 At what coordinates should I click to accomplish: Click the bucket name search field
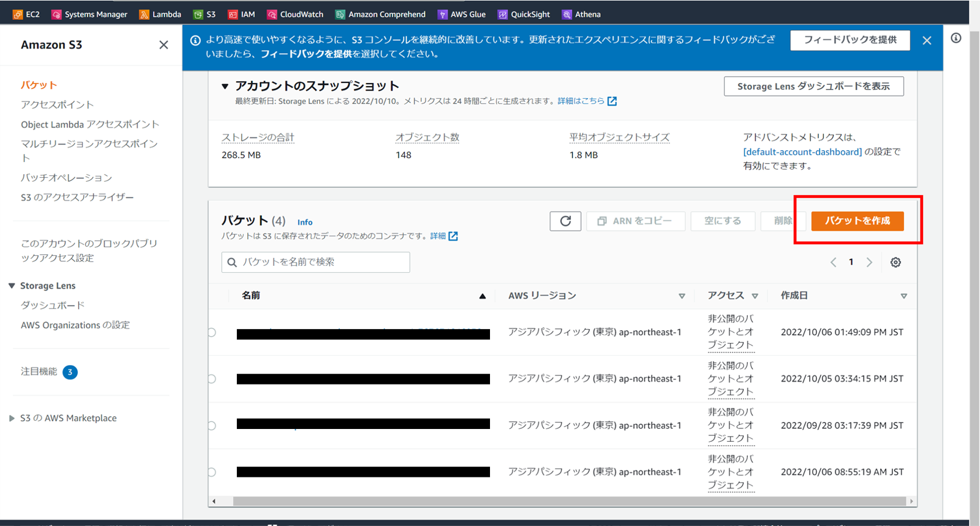[315, 262]
